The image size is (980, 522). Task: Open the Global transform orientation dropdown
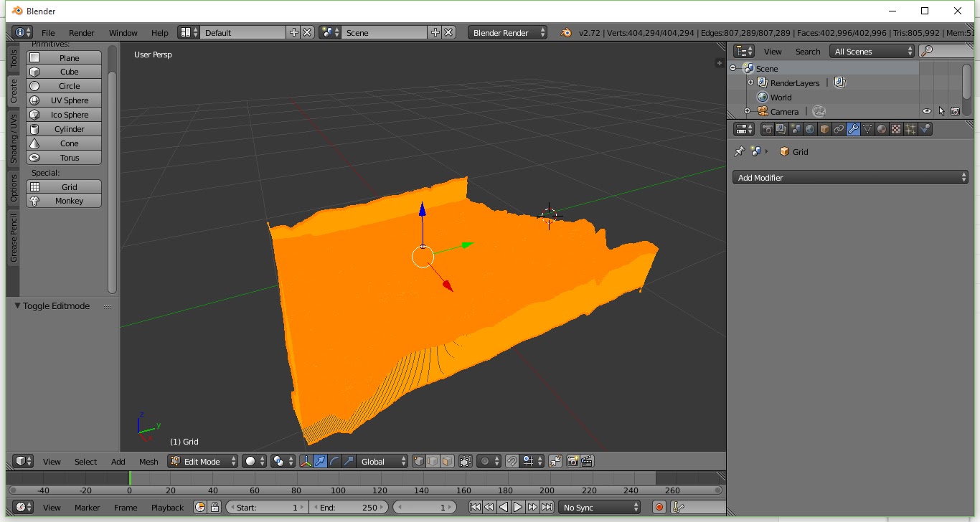383,461
